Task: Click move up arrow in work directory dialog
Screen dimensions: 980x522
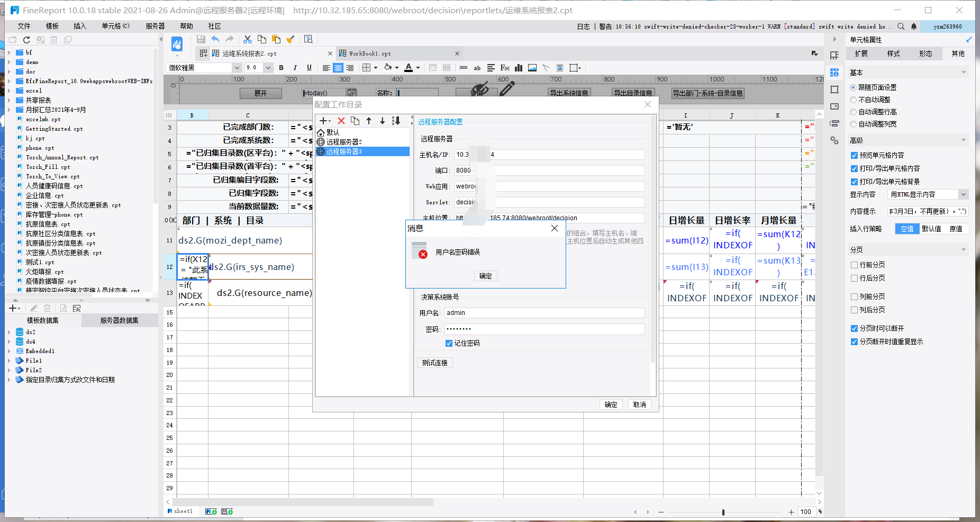Action: [x=369, y=121]
